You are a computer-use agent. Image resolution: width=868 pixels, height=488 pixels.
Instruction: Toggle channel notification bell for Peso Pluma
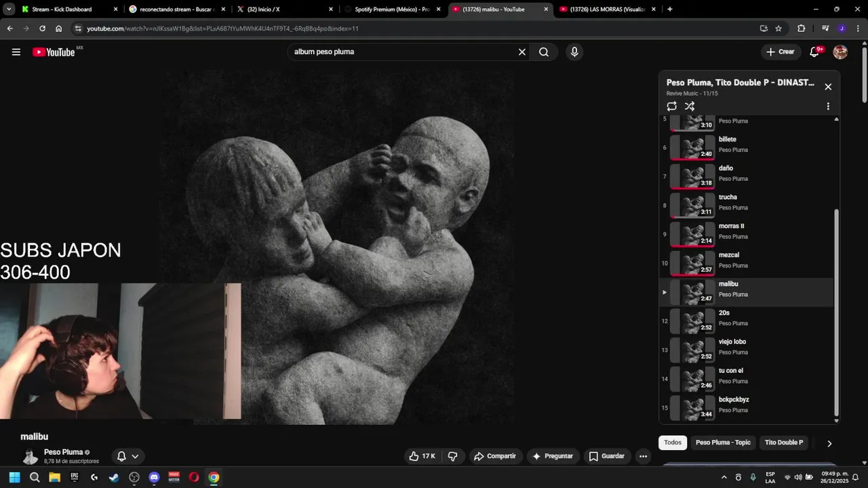coord(127,456)
